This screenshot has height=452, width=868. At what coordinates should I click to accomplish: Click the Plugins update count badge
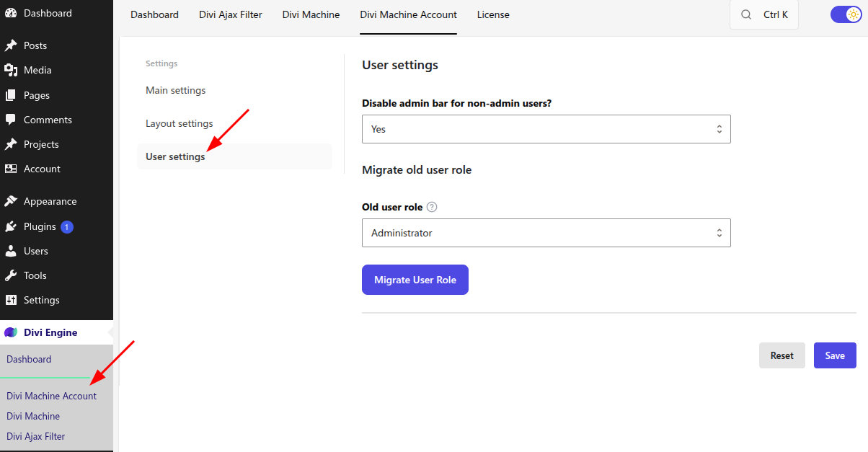tap(67, 227)
